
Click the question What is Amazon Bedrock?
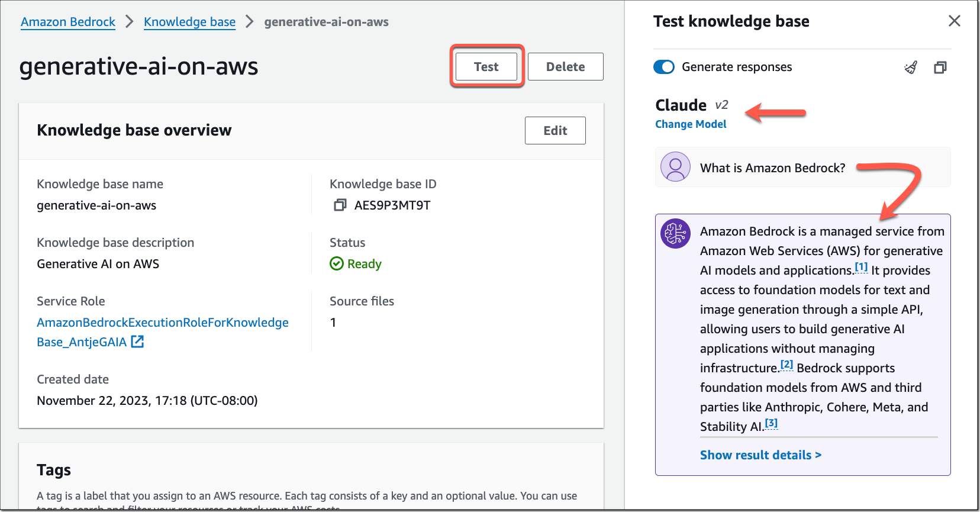click(x=773, y=168)
